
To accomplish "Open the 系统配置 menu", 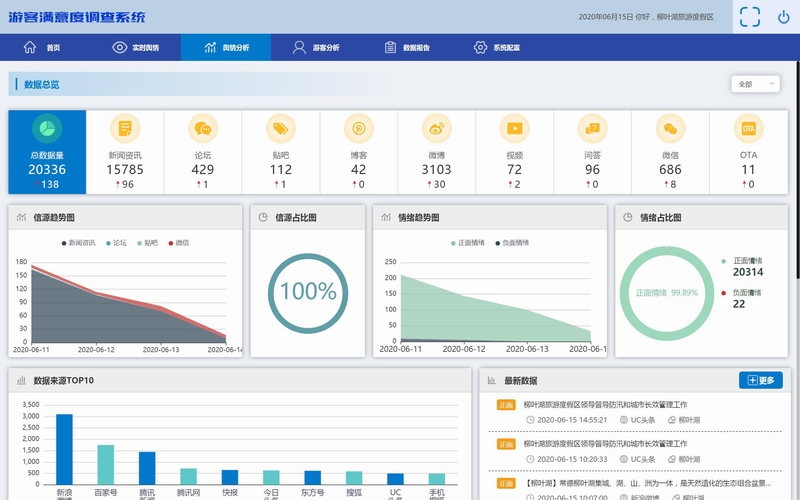I will pos(497,47).
